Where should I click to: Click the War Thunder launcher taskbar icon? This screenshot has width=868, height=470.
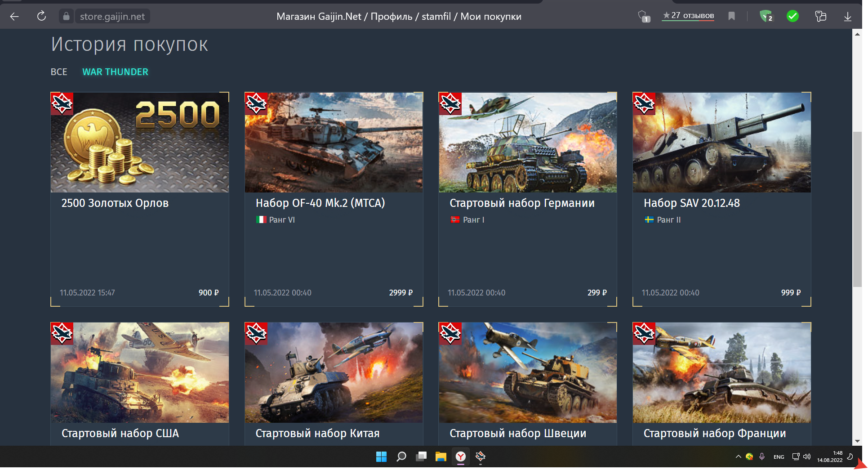(x=481, y=457)
